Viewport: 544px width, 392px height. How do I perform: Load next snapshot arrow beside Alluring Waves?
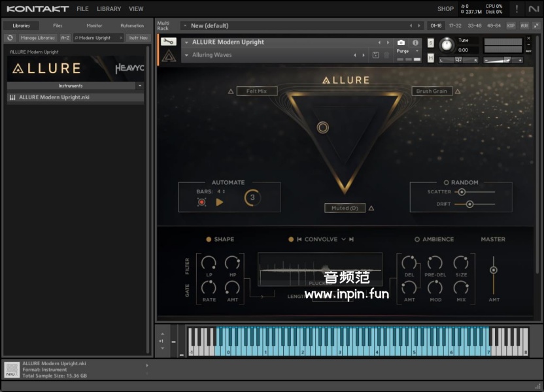[364, 55]
